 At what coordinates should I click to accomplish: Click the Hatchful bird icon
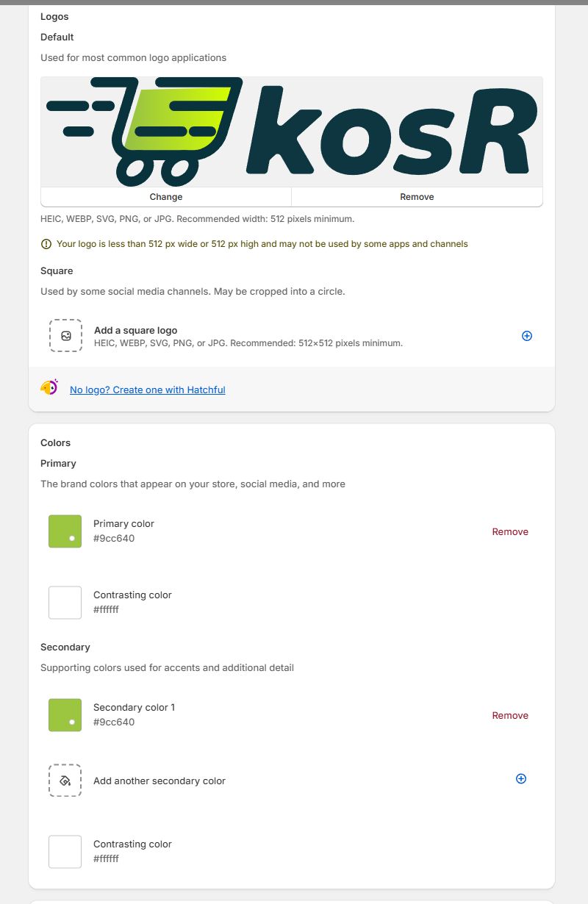[49, 388]
